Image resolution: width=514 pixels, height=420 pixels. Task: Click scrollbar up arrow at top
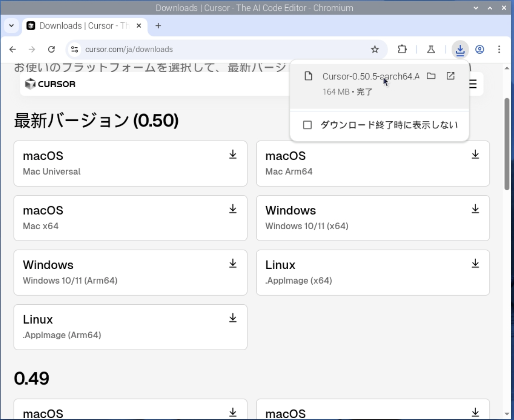coord(507,68)
